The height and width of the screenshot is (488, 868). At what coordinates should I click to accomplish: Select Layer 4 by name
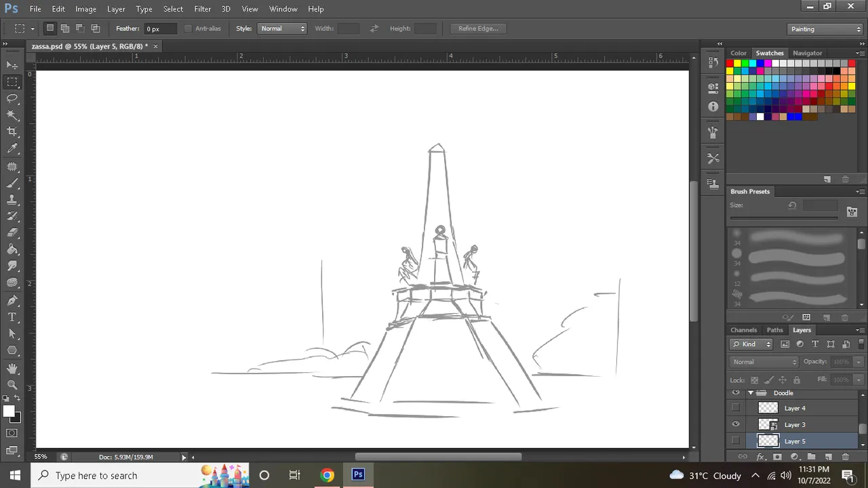click(x=795, y=408)
